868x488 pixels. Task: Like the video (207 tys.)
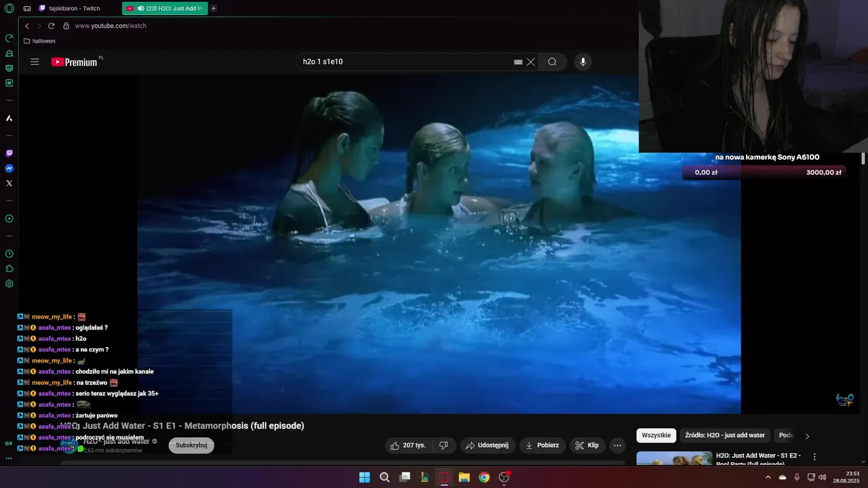[x=408, y=445]
